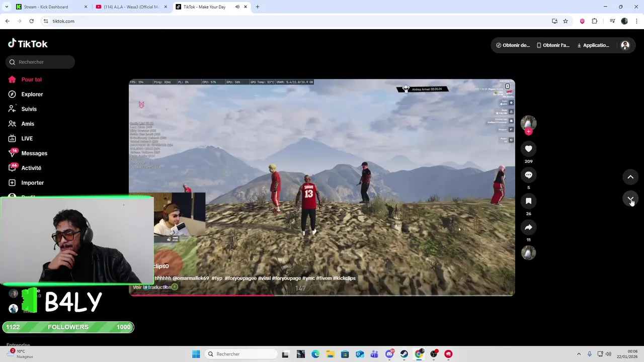Share the video with the arrow icon
This screenshot has width=644, height=362.
pyautogui.click(x=528, y=227)
